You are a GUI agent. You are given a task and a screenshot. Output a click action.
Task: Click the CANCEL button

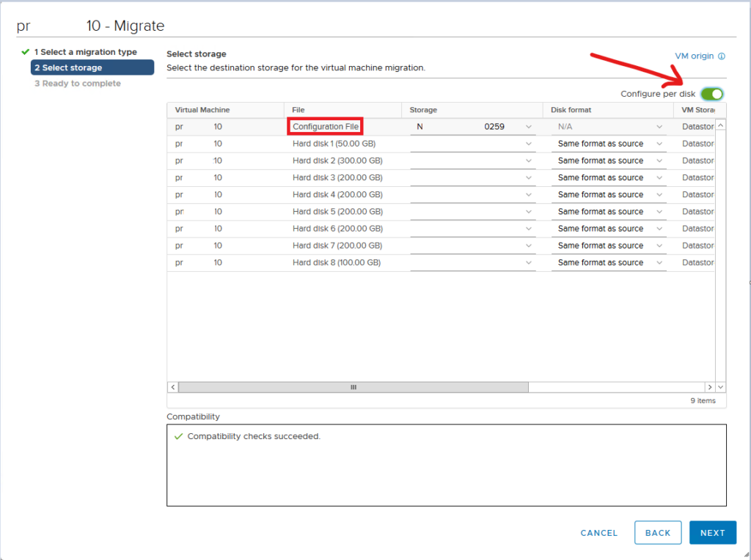(598, 533)
